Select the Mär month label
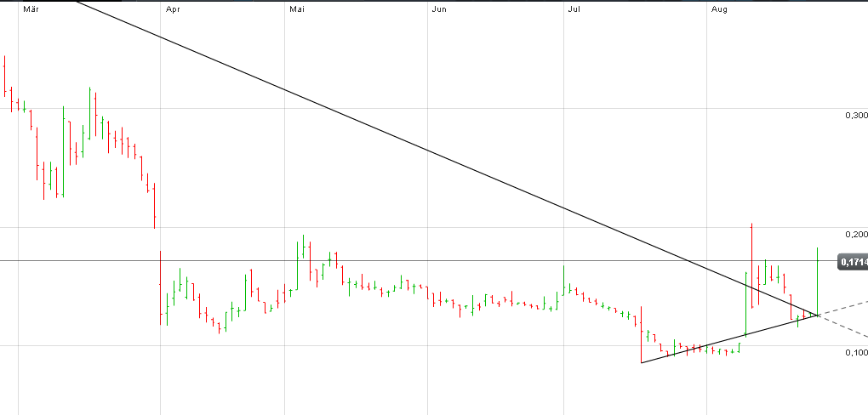Image resolution: width=868 pixels, height=415 pixels. (31, 9)
